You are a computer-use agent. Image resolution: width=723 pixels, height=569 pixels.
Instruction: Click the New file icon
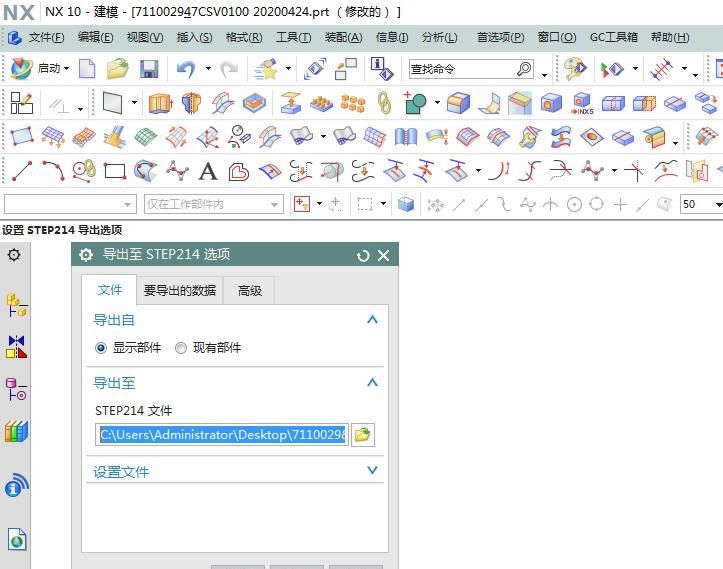87,69
